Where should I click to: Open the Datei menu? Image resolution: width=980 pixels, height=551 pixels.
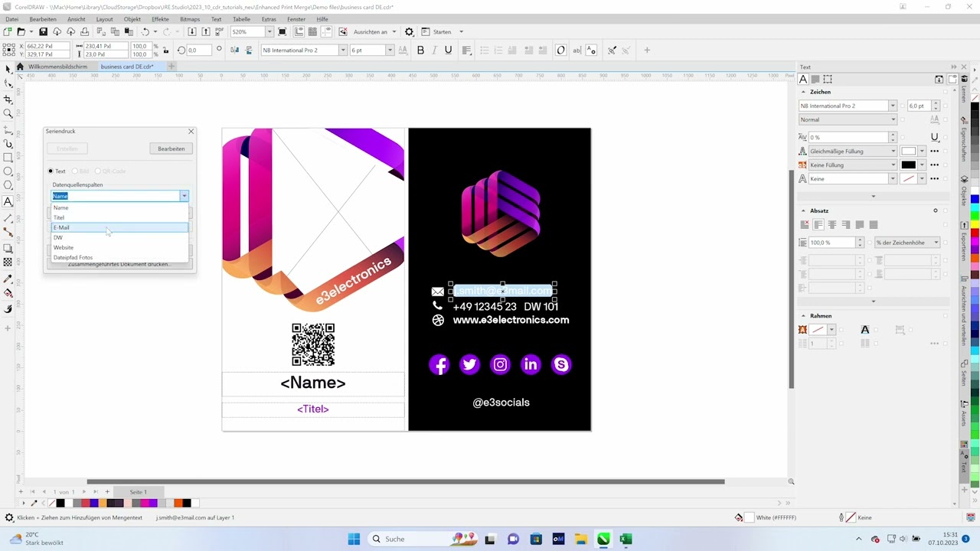pyautogui.click(x=12, y=19)
